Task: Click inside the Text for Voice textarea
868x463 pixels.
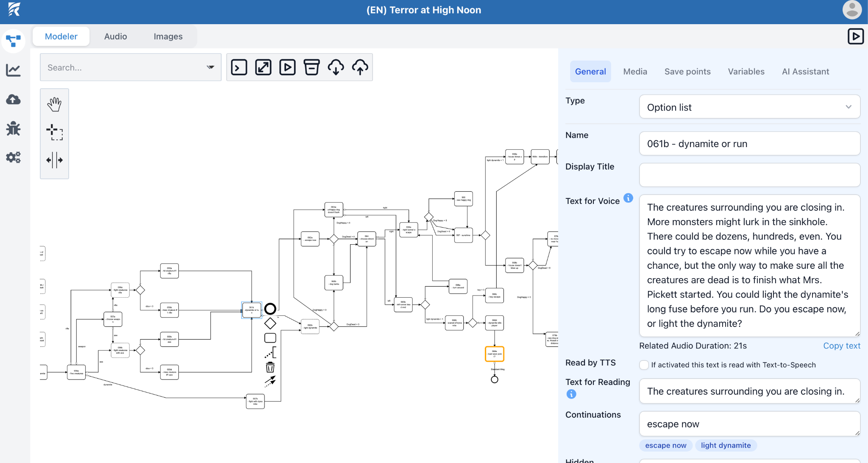Action: pyautogui.click(x=749, y=266)
